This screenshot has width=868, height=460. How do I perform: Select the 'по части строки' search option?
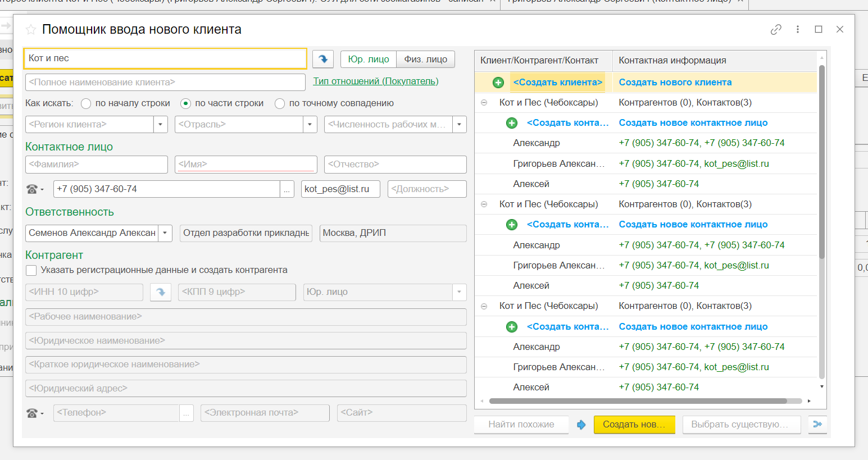point(185,103)
